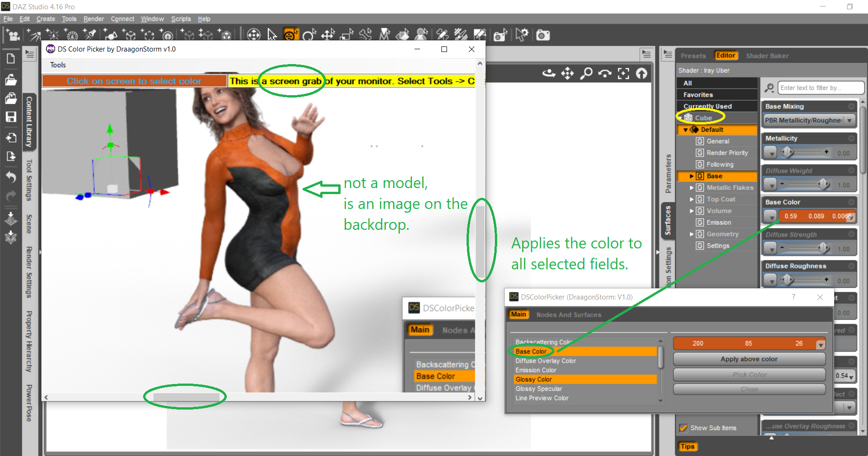This screenshot has width=868, height=456.
Task: Expand the Metallic Flakes group
Action: click(x=691, y=188)
